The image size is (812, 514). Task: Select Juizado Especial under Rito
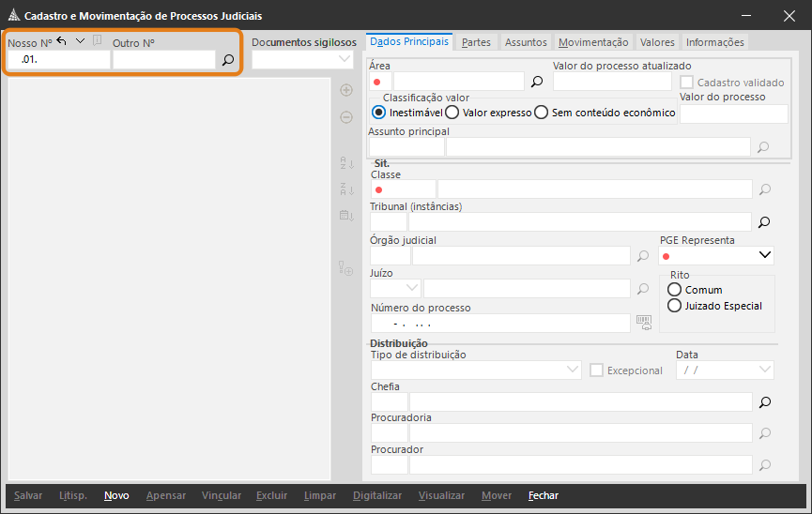click(x=674, y=306)
